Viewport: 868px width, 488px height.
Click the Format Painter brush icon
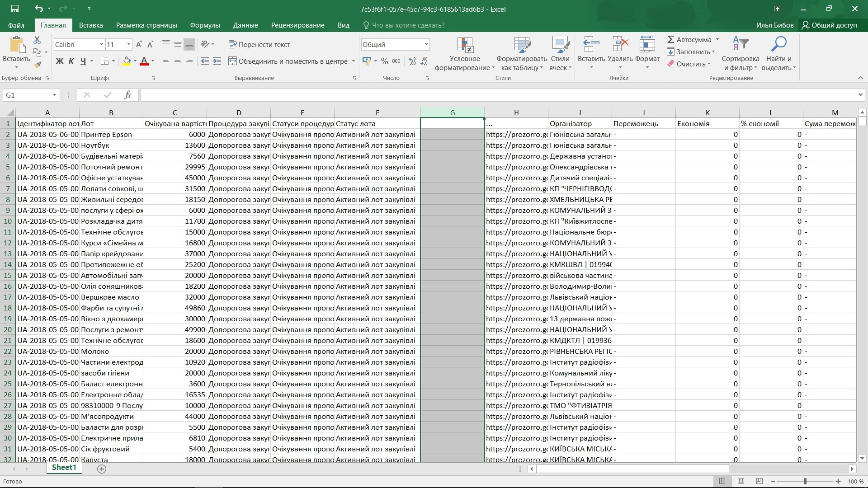[x=38, y=65]
